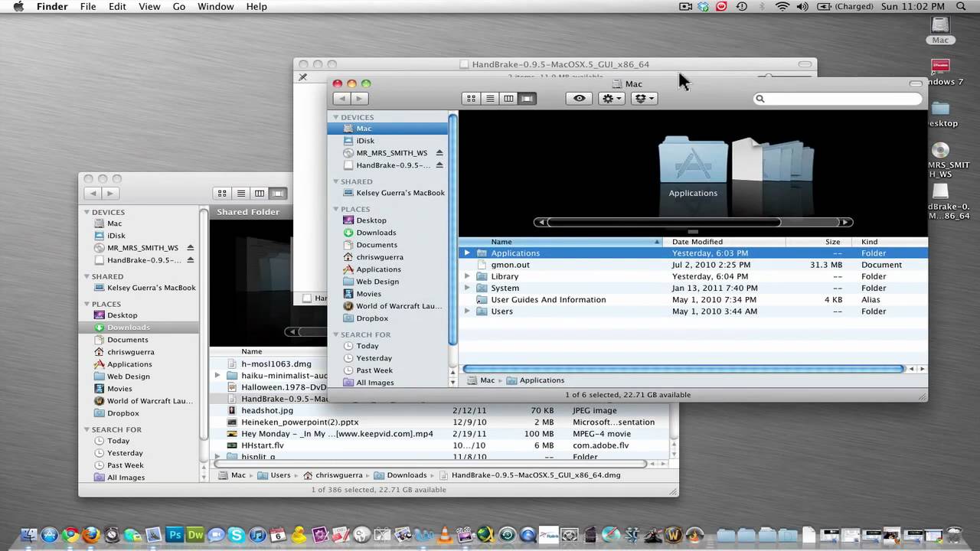
Task: Open the Finder menu
Action: (52, 6)
